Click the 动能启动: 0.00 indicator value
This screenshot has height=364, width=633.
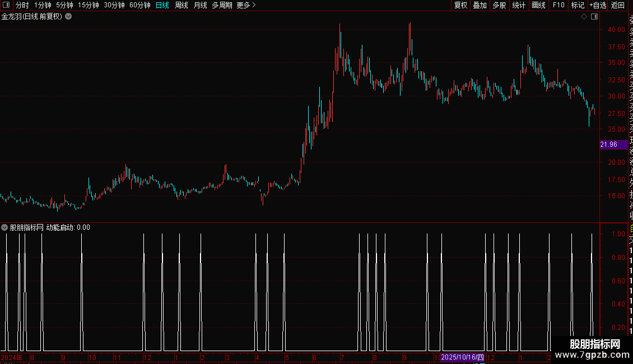[x=68, y=227]
